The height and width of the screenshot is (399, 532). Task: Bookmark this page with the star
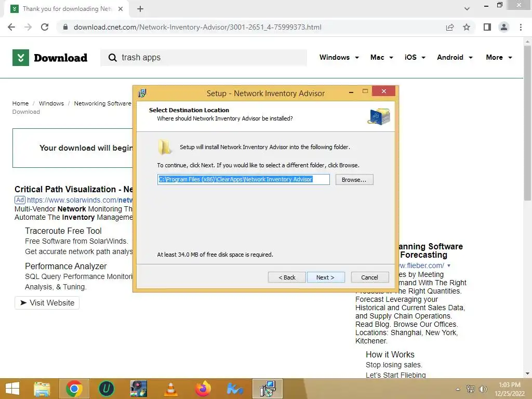point(467,27)
